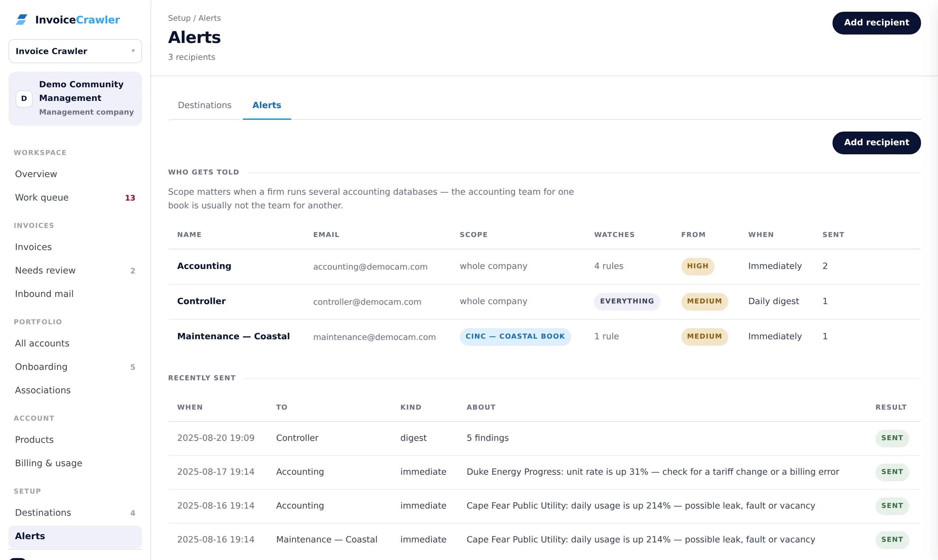Click Add recipient below the tabs
Screen dimensions: 938x560
click(x=876, y=143)
